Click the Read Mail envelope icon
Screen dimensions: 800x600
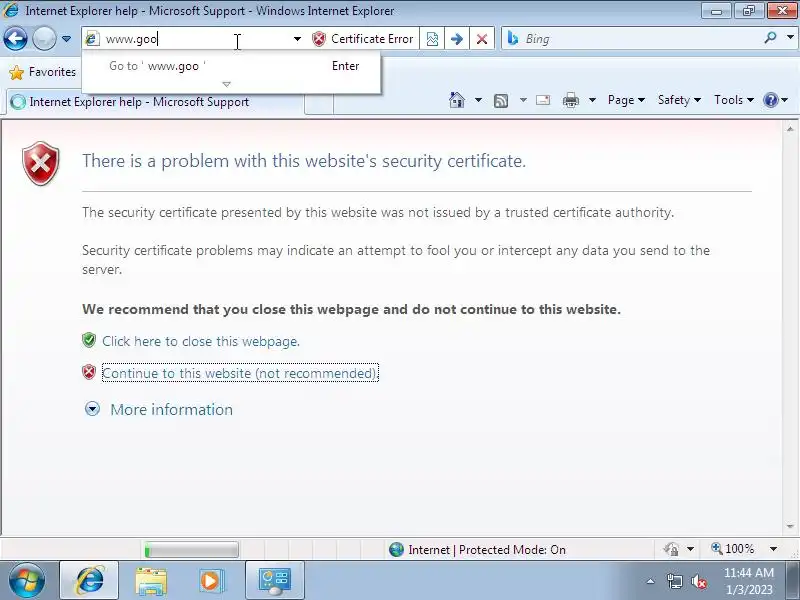coord(543,100)
